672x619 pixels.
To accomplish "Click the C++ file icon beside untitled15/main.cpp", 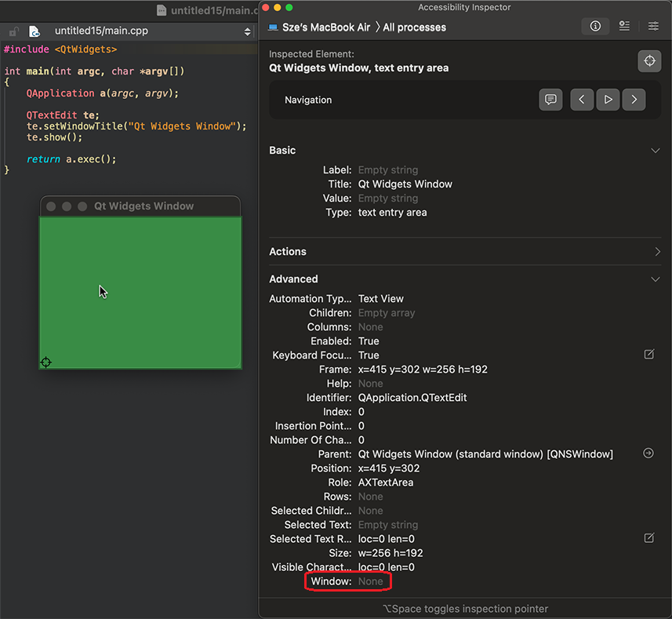I will coord(35,31).
